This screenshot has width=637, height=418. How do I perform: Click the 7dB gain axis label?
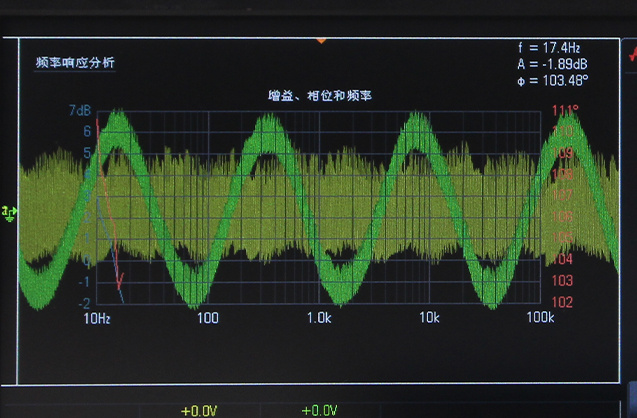[80, 110]
